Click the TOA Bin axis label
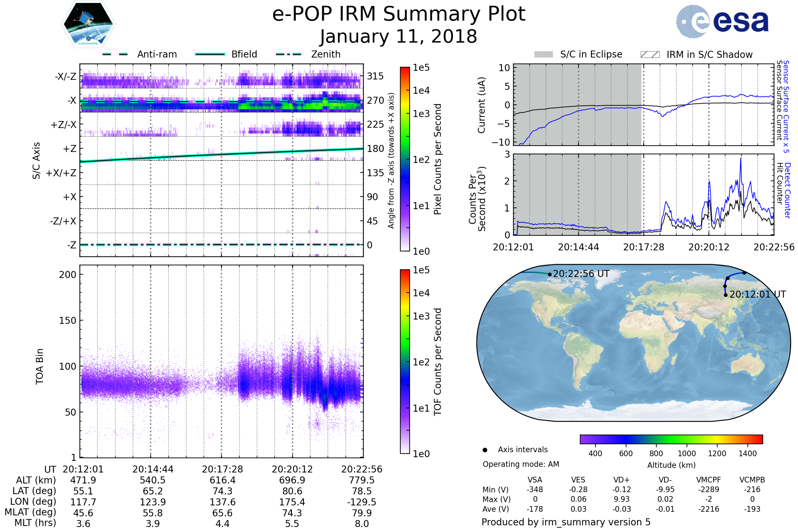The height and width of the screenshot is (532, 798). pos(40,366)
